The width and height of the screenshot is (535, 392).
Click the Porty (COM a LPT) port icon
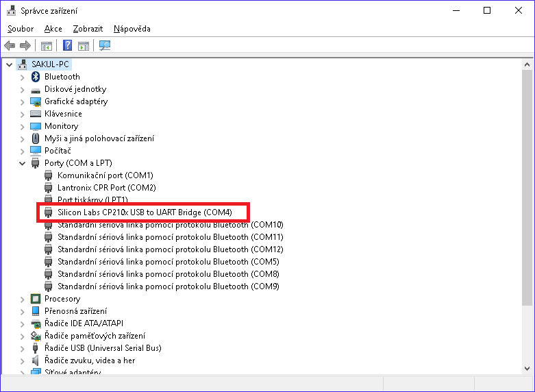pyautogui.click(x=35, y=163)
